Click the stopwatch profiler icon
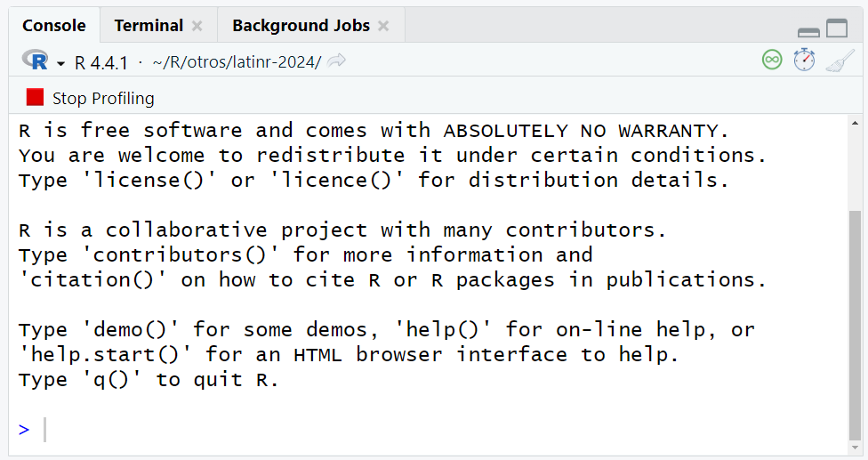This screenshot has height=460, width=868. tap(804, 60)
